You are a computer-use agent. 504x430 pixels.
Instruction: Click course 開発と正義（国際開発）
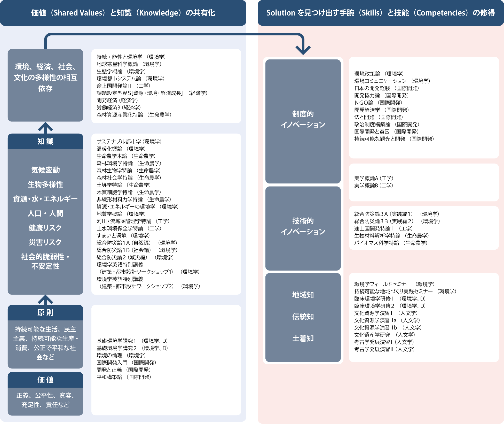coord(124,370)
